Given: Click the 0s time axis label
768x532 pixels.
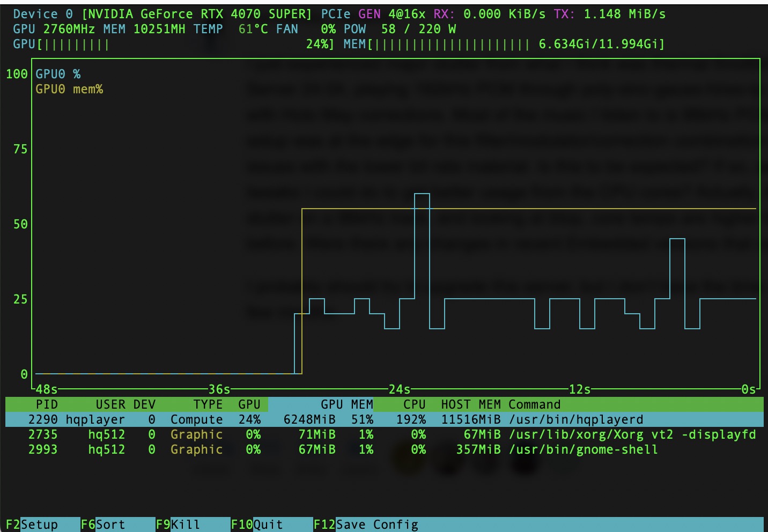Looking at the screenshot, I should point(749,389).
